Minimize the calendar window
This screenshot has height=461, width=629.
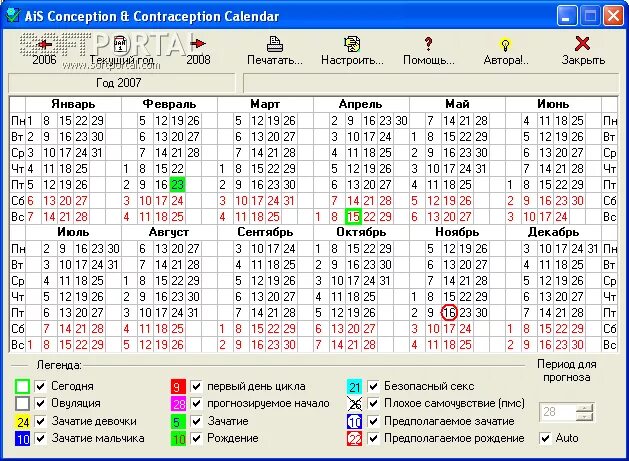click(566, 16)
